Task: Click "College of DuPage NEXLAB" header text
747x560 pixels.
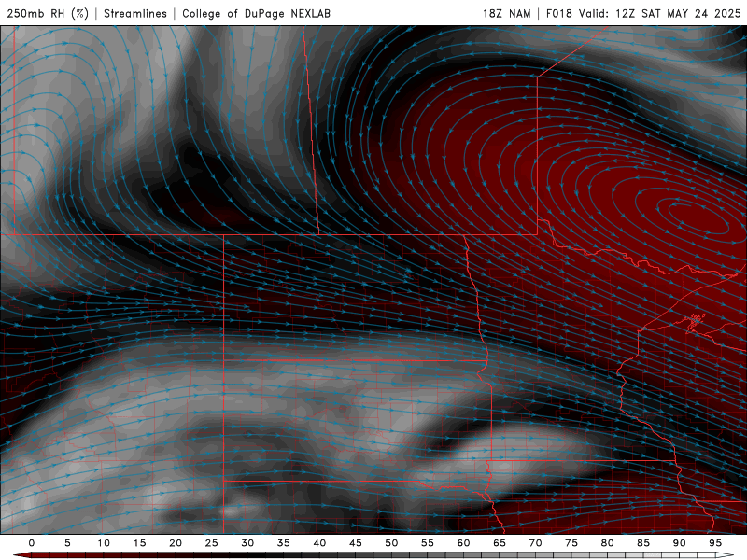Action: 256,13
